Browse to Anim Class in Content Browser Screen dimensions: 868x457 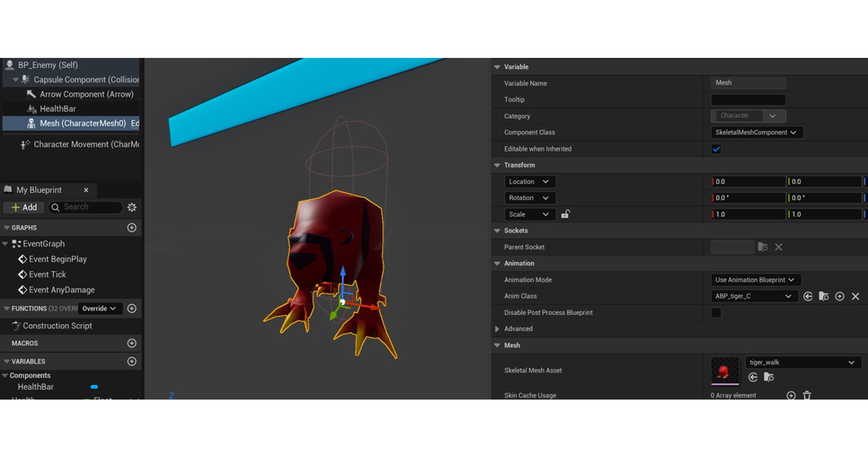pos(823,296)
